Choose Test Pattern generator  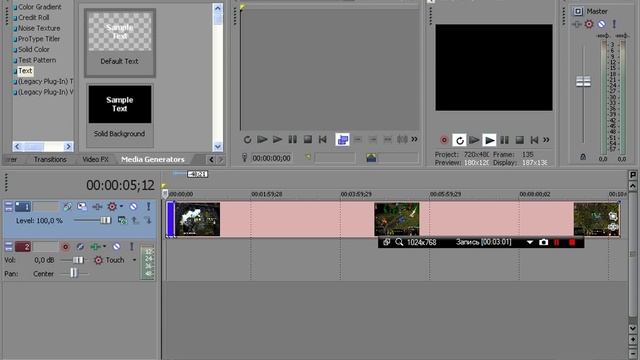point(37,60)
